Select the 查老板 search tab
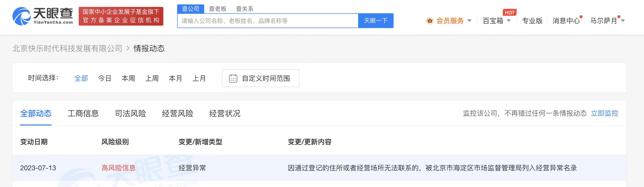The width and height of the screenshot is (644, 187). click(217, 9)
